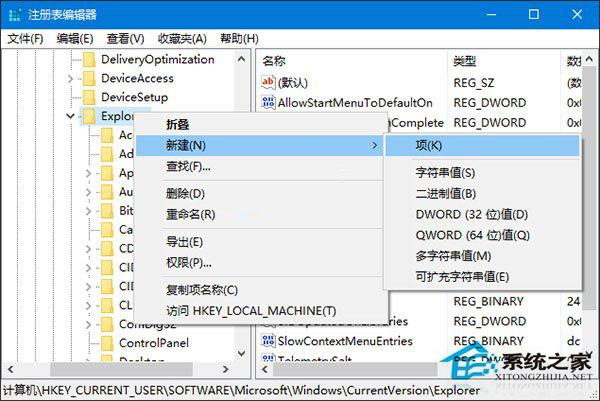Choose DWORD (32 位)值(D)

click(x=482, y=214)
